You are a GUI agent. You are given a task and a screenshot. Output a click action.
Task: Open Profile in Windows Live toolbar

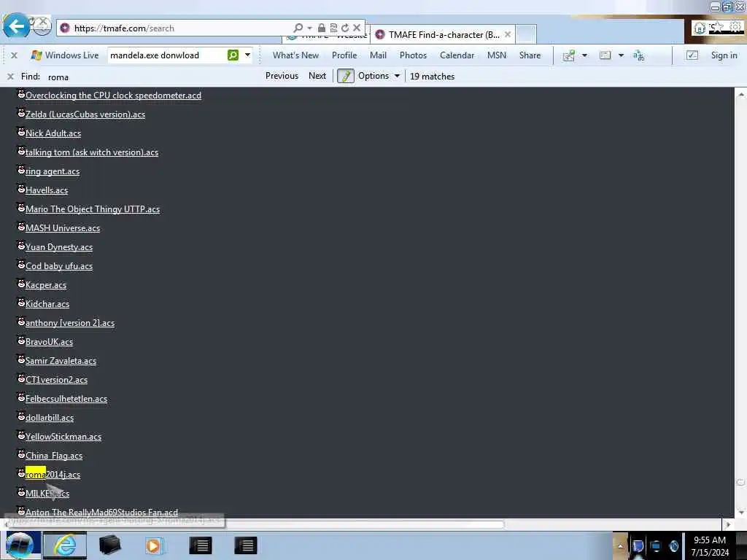click(344, 55)
